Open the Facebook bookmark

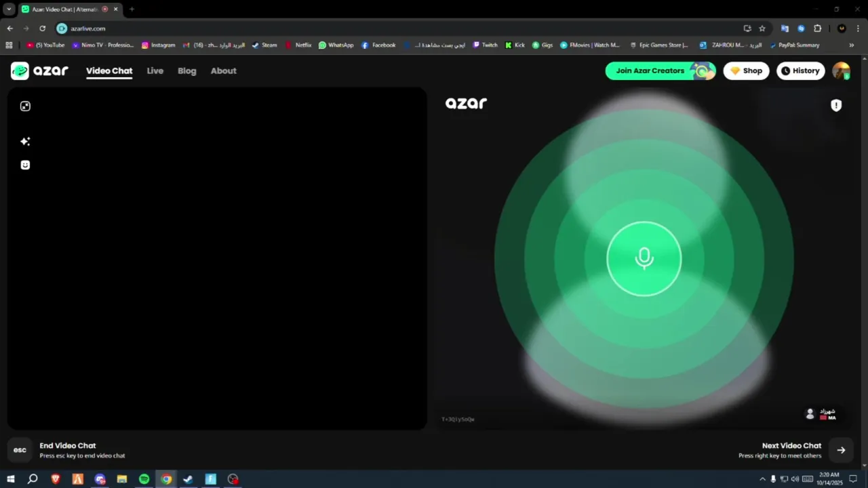point(378,45)
